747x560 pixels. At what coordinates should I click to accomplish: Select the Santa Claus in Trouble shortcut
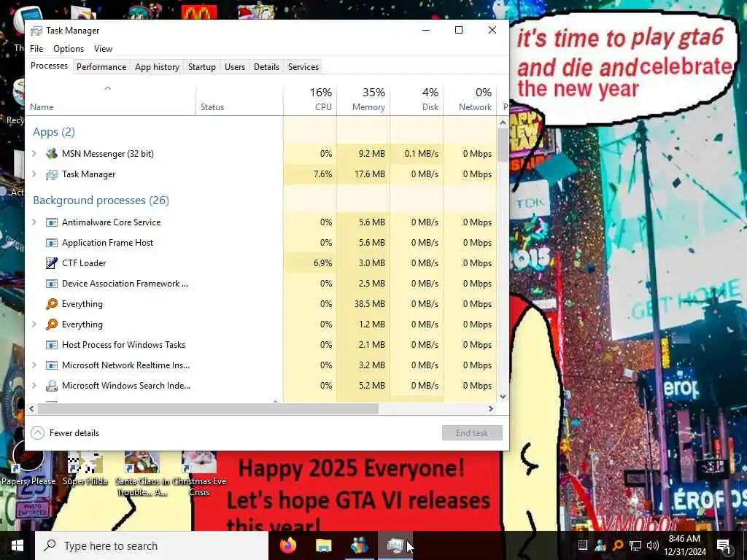coord(142,474)
